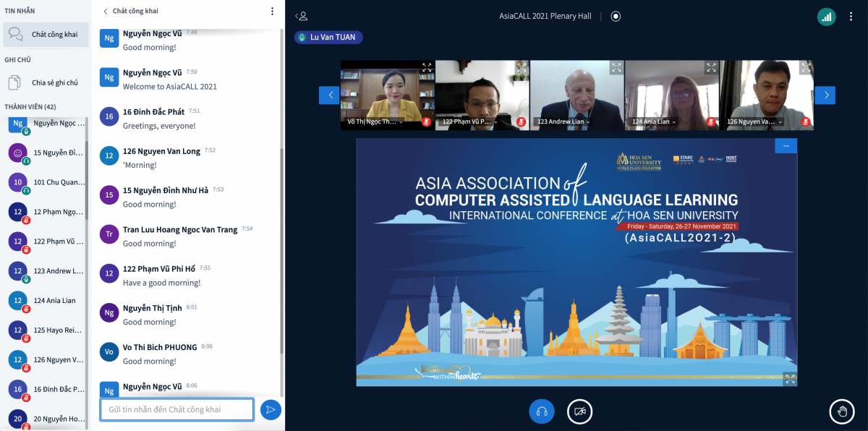Show the previous page of webcams
Screen dimensions: 868x431
coord(329,95)
